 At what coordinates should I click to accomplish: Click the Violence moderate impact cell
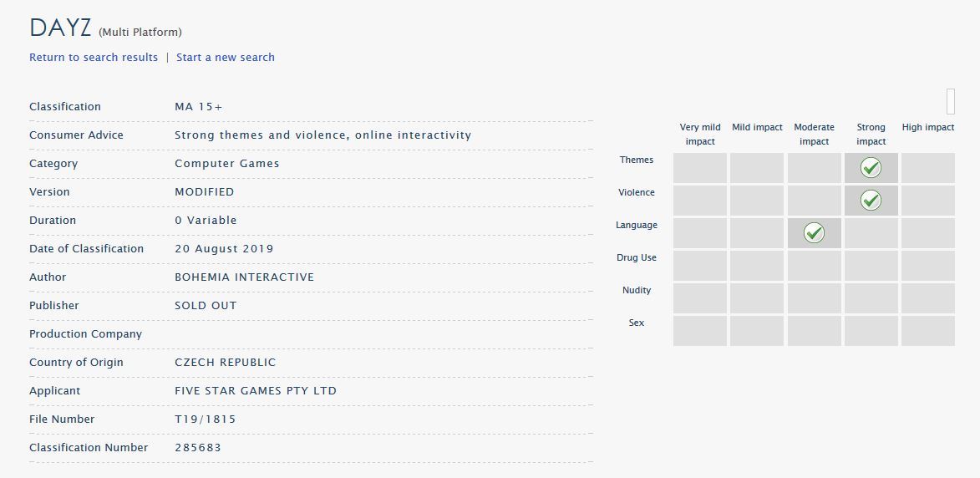[814, 201]
